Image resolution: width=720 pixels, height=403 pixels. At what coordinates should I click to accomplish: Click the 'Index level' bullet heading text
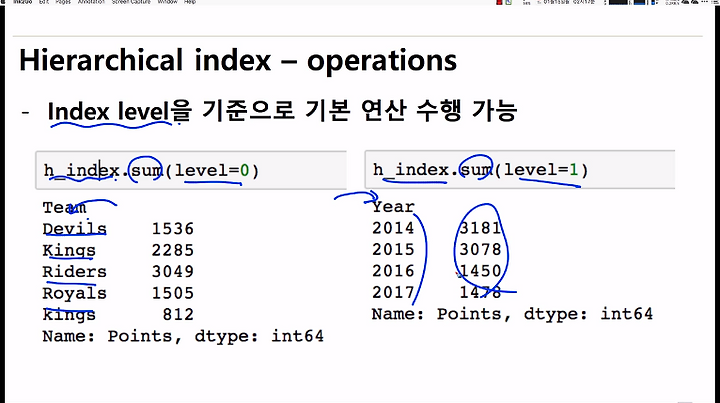coord(108,112)
